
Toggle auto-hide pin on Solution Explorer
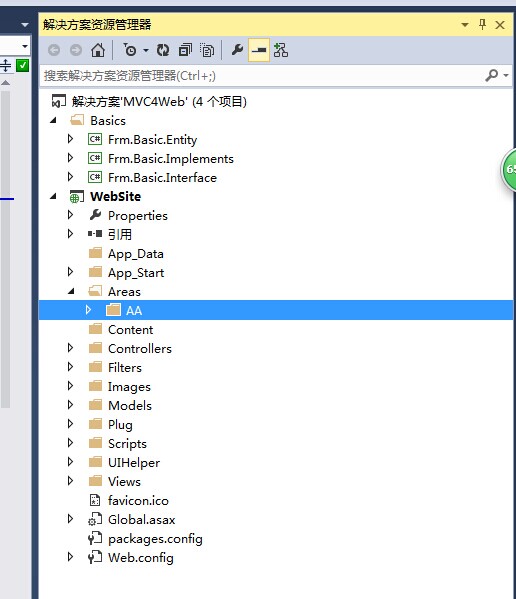(482, 25)
